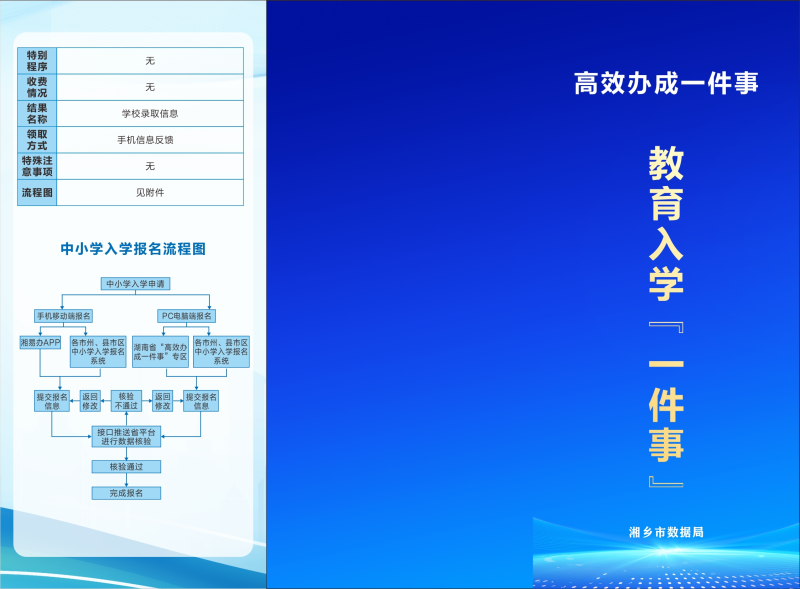Screen dimensions: 800x589
Task: Click the 湖南省"高效办成一件事"专区 box
Action: [160, 351]
